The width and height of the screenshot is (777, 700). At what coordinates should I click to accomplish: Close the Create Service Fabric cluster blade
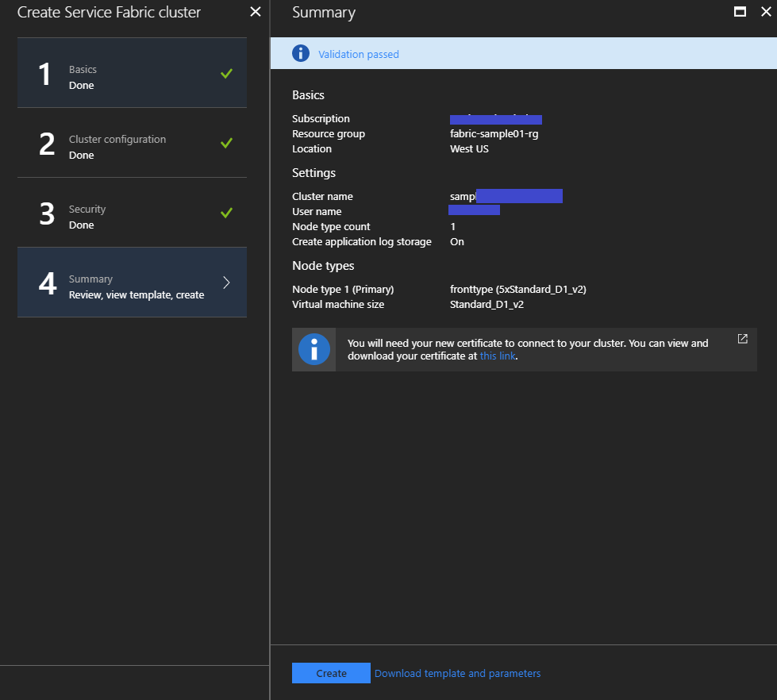[256, 11]
